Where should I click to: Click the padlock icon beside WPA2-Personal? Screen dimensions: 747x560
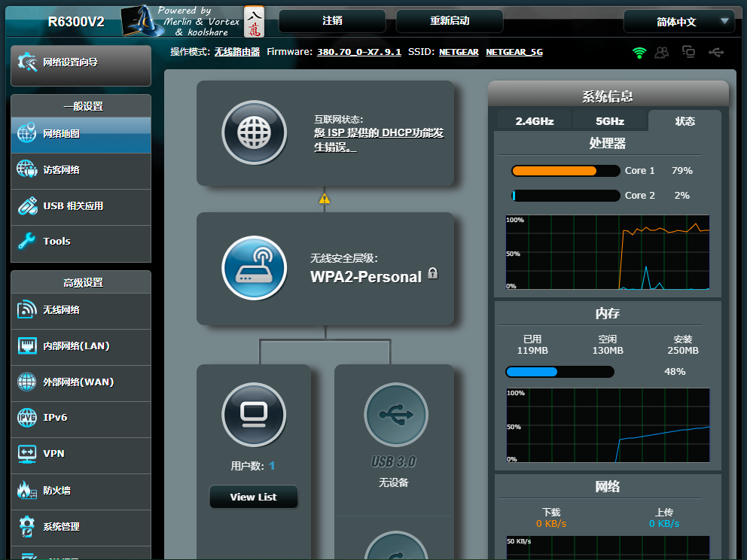432,273
